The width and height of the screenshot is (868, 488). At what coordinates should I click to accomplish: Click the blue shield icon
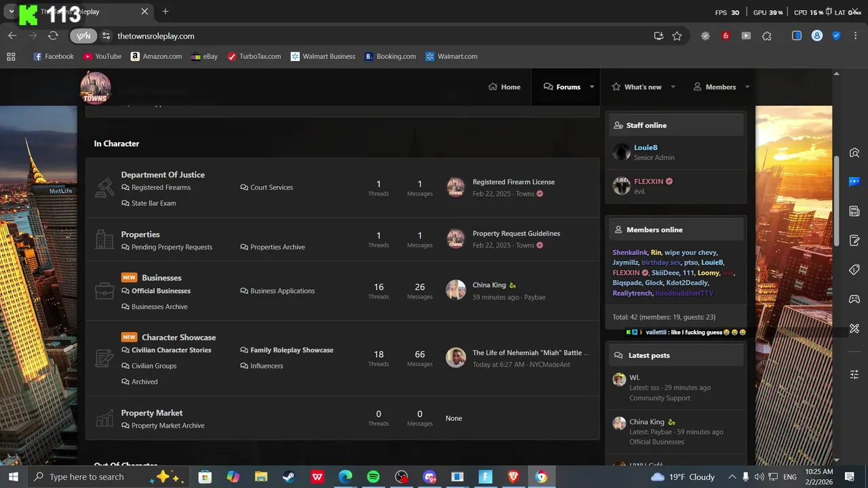click(836, 36)
